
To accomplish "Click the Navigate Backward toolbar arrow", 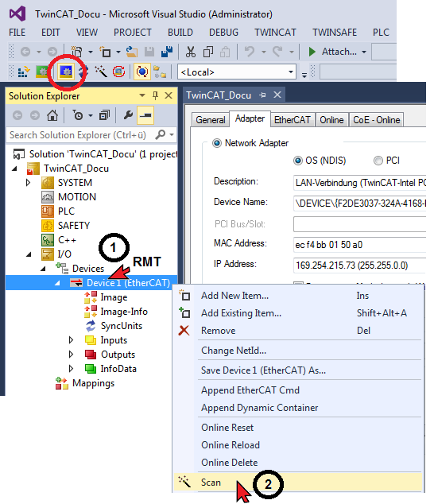I will point(25,52).
